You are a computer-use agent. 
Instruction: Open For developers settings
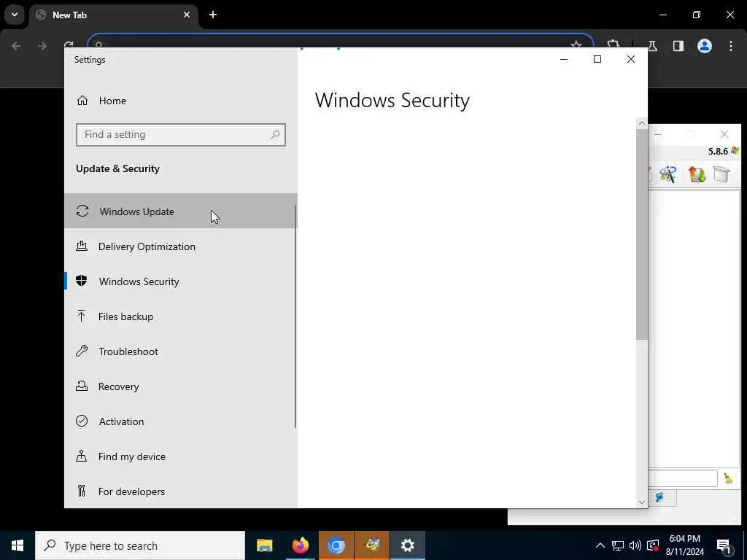[x=181, y=491]
